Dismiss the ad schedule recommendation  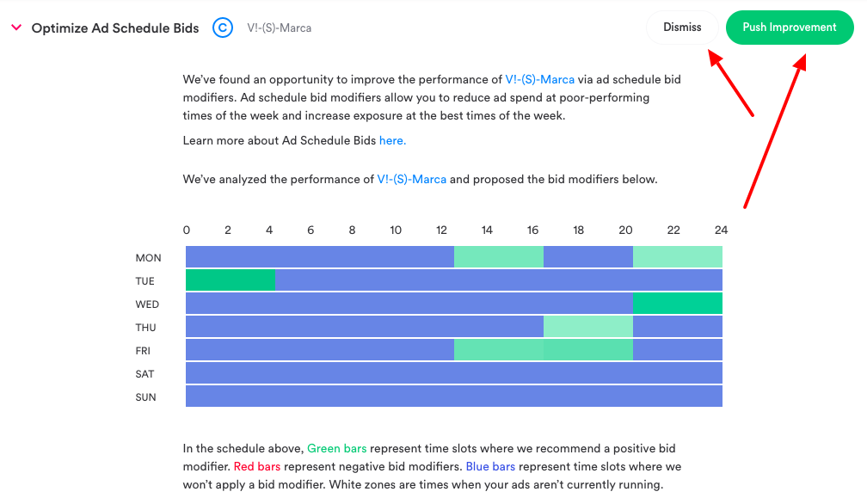pyautogui.click(x=682, y=27)
